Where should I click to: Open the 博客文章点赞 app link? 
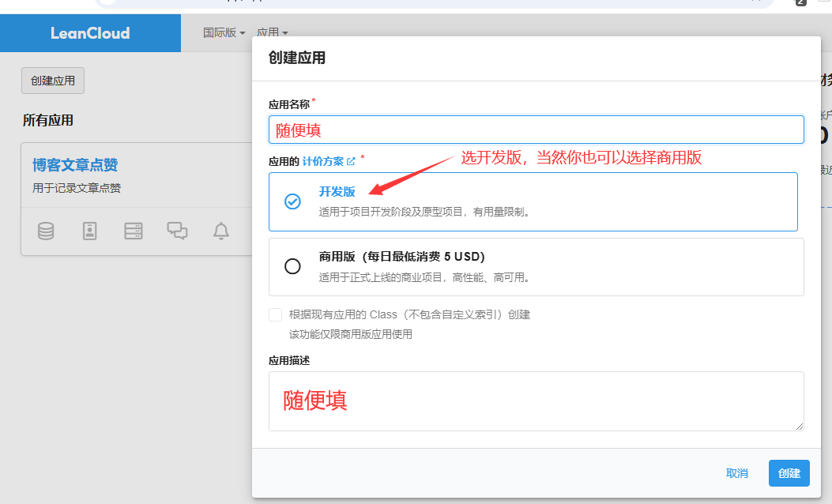click(75, 165)
